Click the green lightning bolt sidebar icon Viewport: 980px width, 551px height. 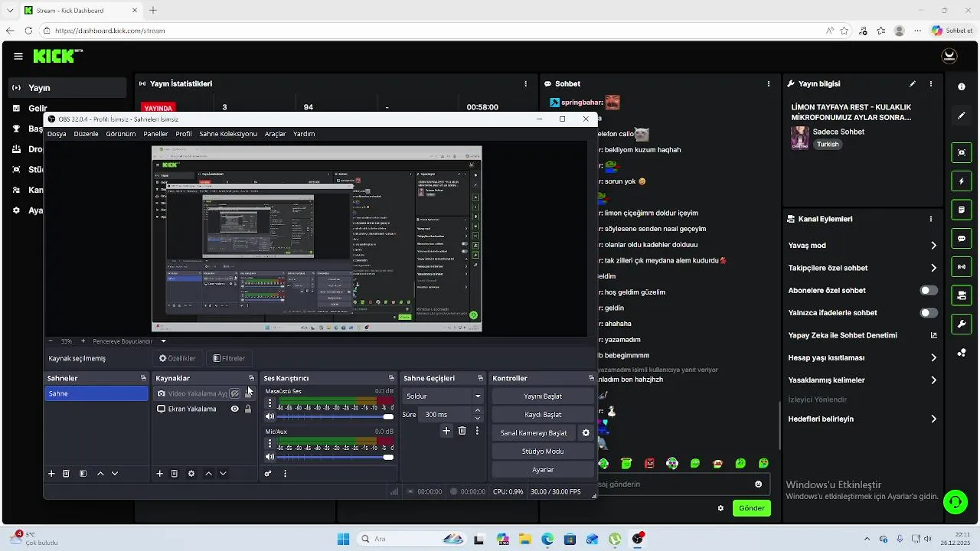pos(962,181)
